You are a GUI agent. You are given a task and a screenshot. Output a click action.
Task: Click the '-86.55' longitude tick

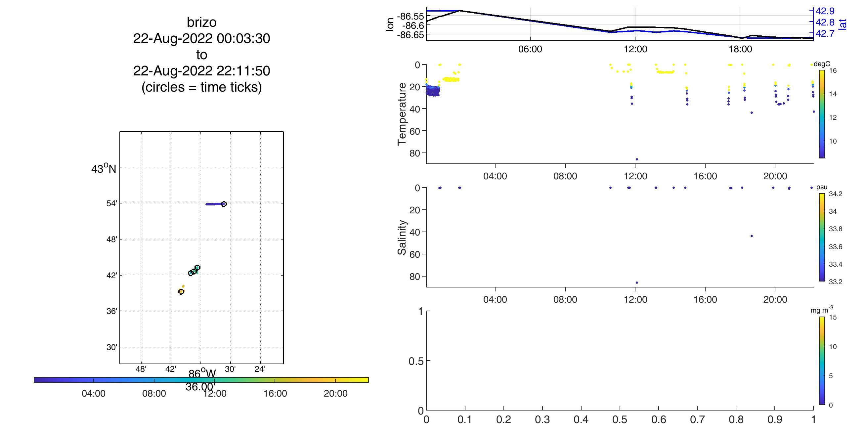(x=411, y=16)
